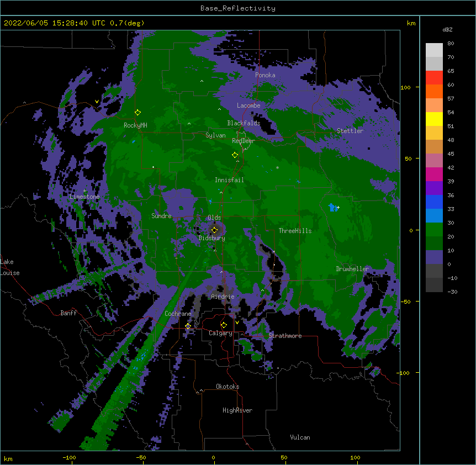The height and width of the screenshot is (465, 476).
Task: Click the dBZ legend heading
Action: (x=447, y=30)
